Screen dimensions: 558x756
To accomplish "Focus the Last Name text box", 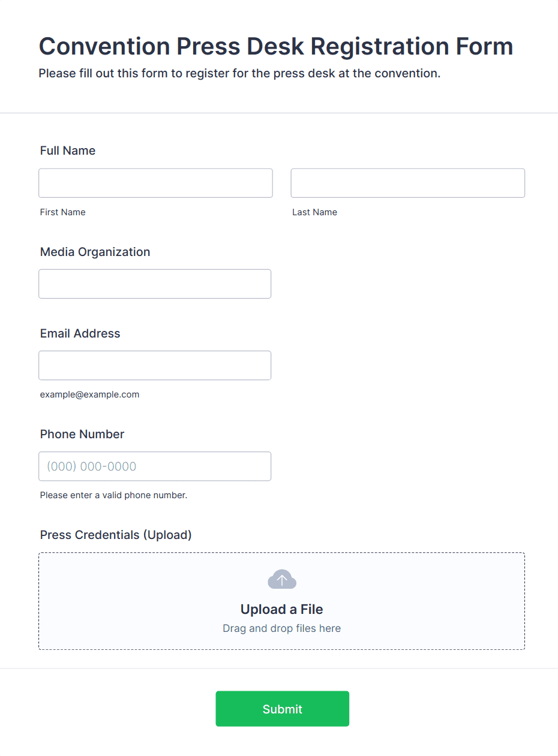I will pyautogui.click(x=407, y=183).
